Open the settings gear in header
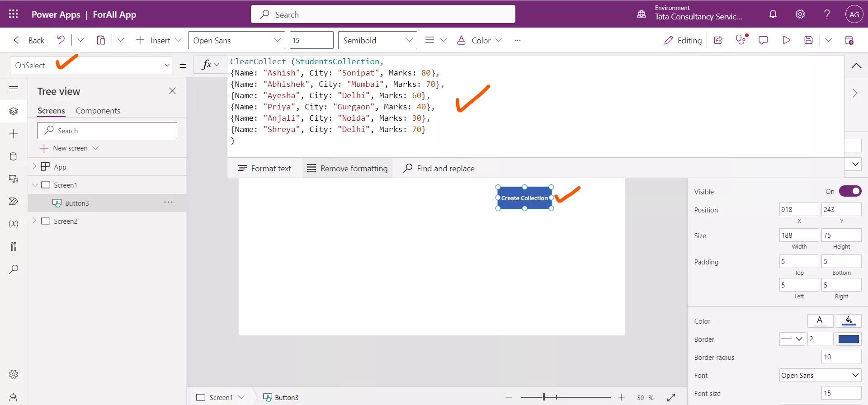This screenshot has height=405, width=868. pyautogui.click(x=800, y=14)
